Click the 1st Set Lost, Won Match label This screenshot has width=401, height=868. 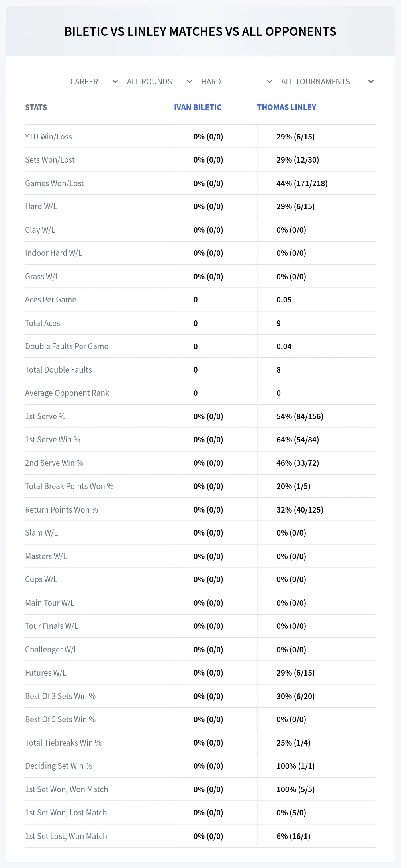(66, 836)
